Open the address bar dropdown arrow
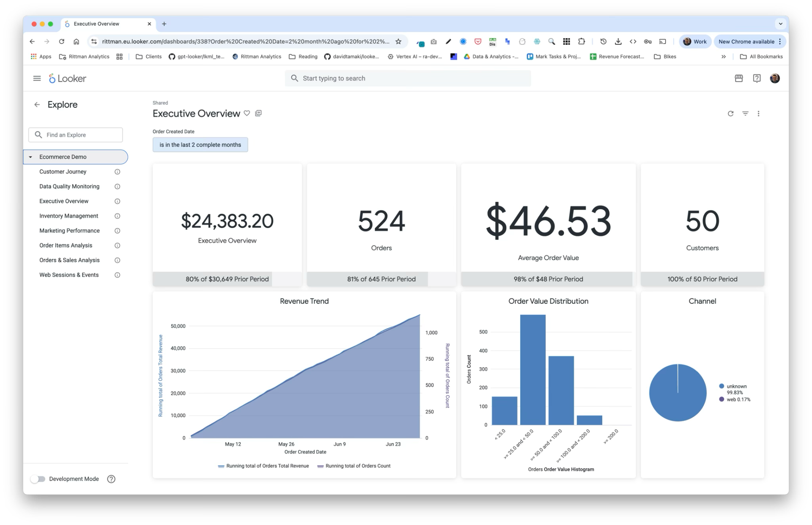Image resolution: width=812 pixels, height=525 pixels. (780, 24)
